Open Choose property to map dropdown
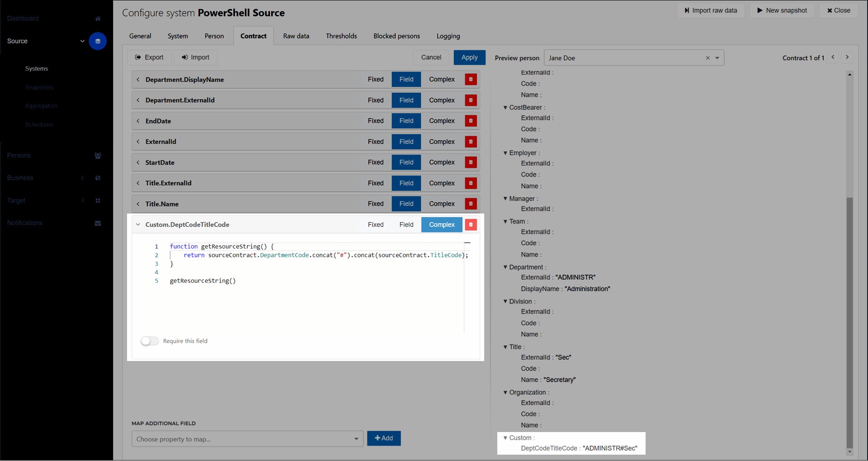The image size is (868, 461). click(247, 439)
